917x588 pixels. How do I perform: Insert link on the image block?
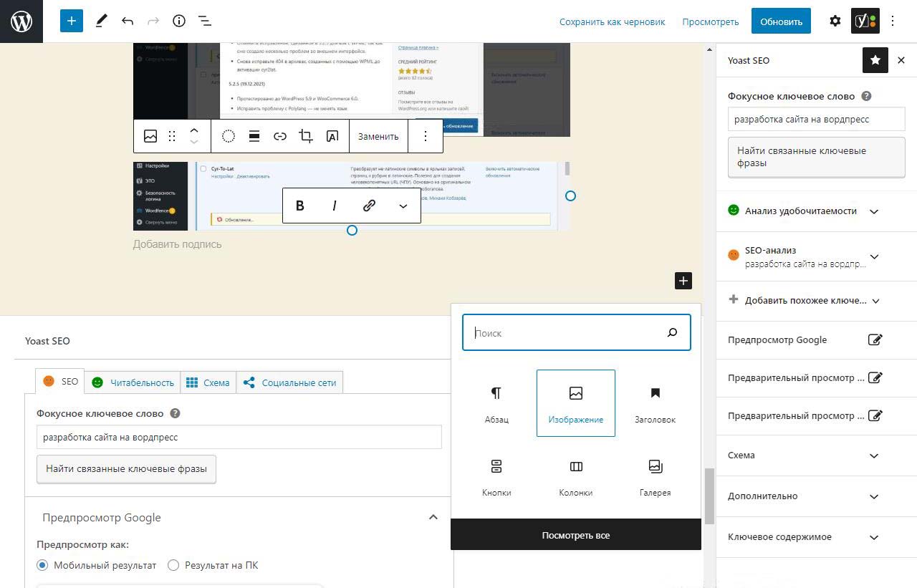tap(280, 136)
